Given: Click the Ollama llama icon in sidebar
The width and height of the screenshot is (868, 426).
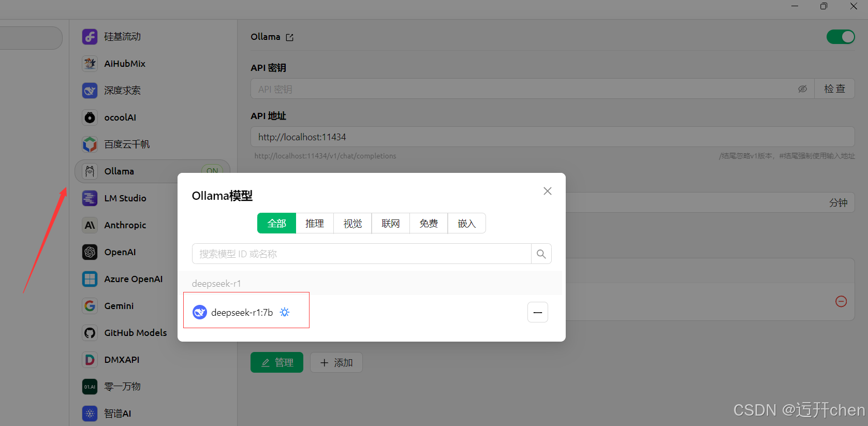Looking at the screenshot, I should (90, 171).
